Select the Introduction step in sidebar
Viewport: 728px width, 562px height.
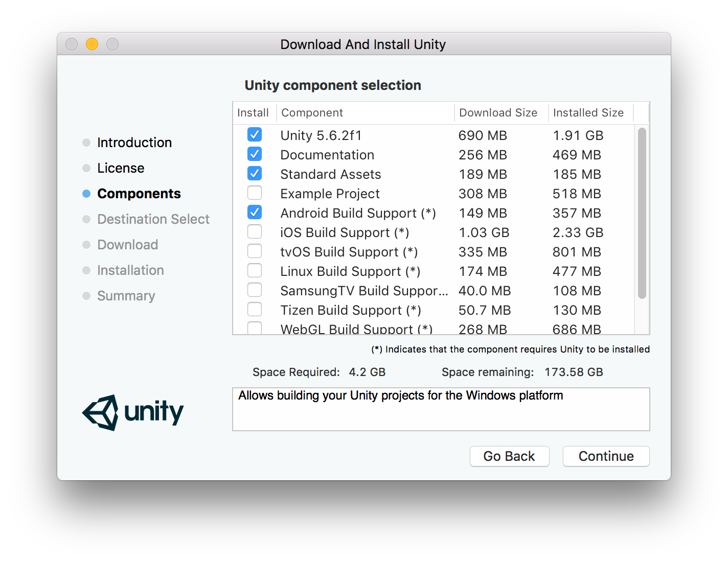134,143
